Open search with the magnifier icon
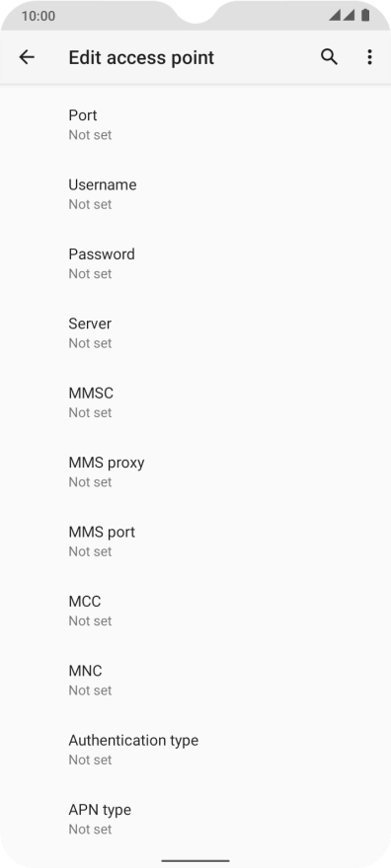Screen dimensions: 391x868 [x=329, y=57]
